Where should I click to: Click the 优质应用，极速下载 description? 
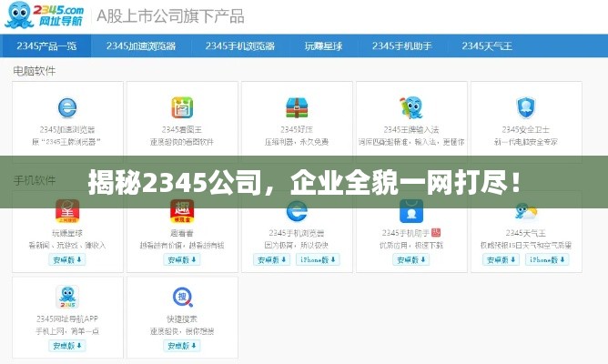[x=411, y=246]
